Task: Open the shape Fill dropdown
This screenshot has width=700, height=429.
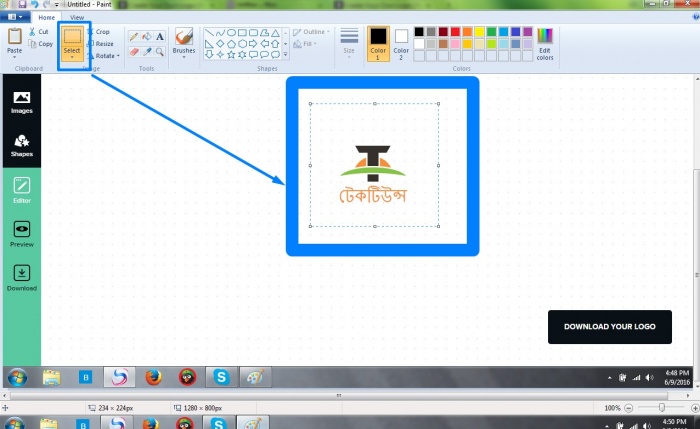Action: (304, 44)
